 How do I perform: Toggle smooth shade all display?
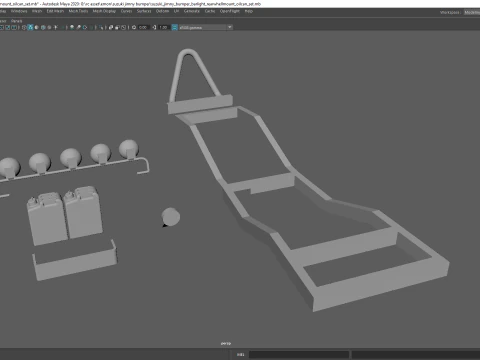[x=30, y=27]
